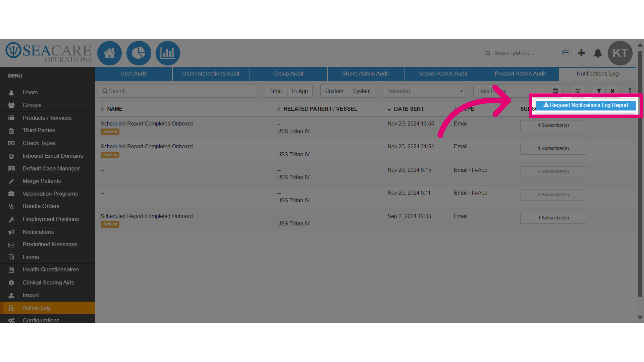Apply filters with the funnel icon
The width and height of the screenshot is (644, 362).
599,91
